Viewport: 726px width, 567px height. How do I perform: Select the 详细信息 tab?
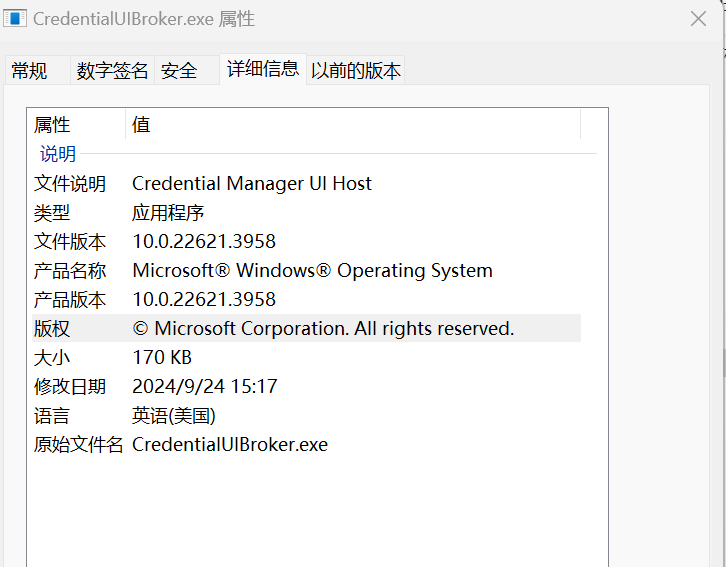click(x=263, y=69)
